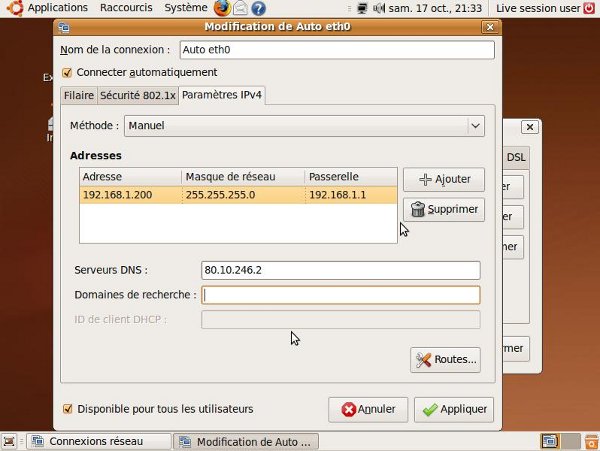Click the Supprimer address button
Image resolution: width=600 pixels, height=451 pixels.
point(443,210)
